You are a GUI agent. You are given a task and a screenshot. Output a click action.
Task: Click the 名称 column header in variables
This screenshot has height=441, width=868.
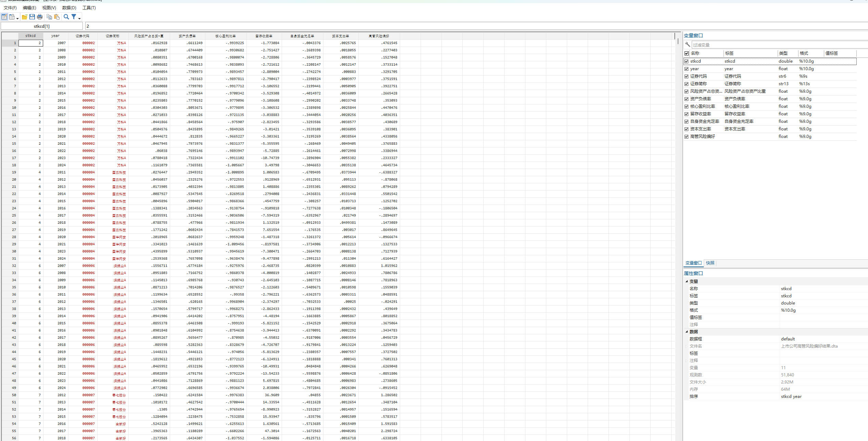coord(695,53)
